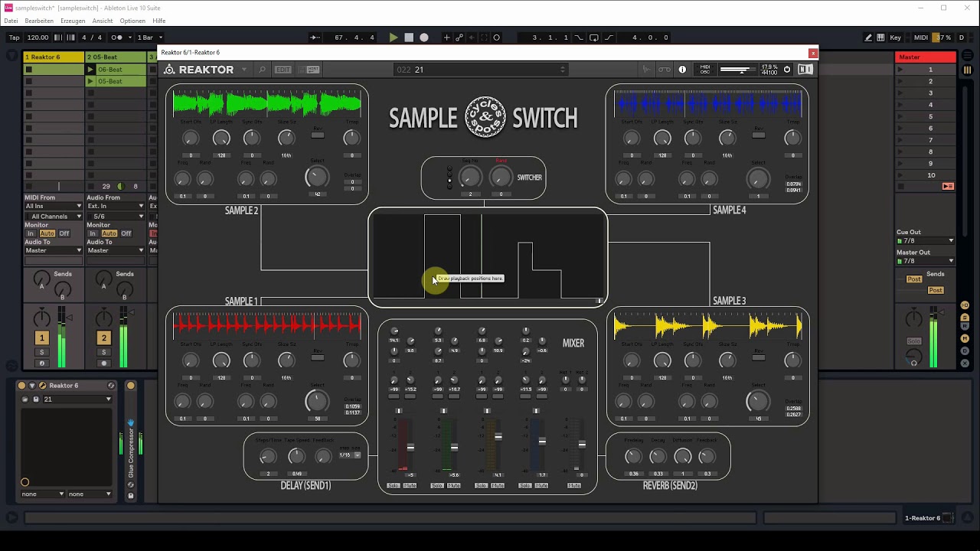The width and height of the screenshot is (980, 551).
Task: Click the Arrangement Record button
Action: point(424,37)
